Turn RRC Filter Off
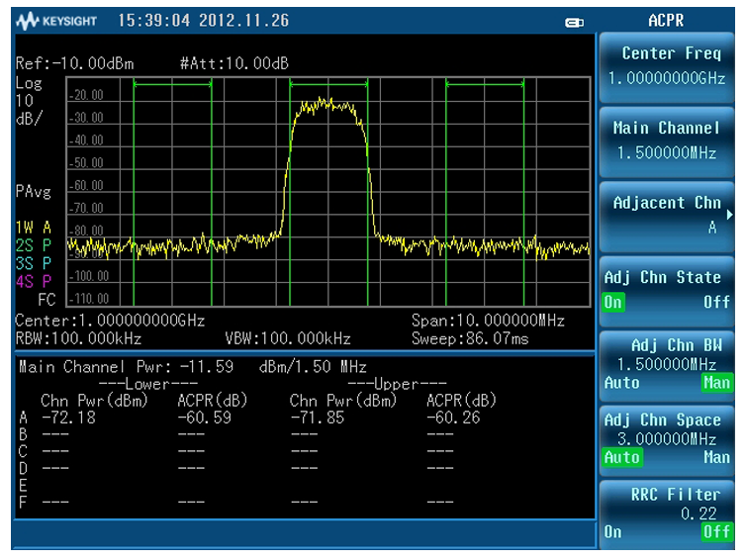 point(716,532)
